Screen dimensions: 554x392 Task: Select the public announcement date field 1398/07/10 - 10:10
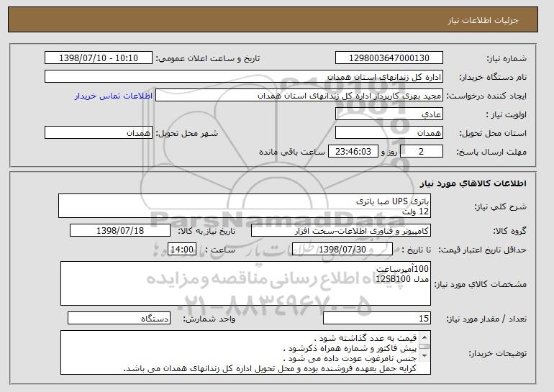99,58
